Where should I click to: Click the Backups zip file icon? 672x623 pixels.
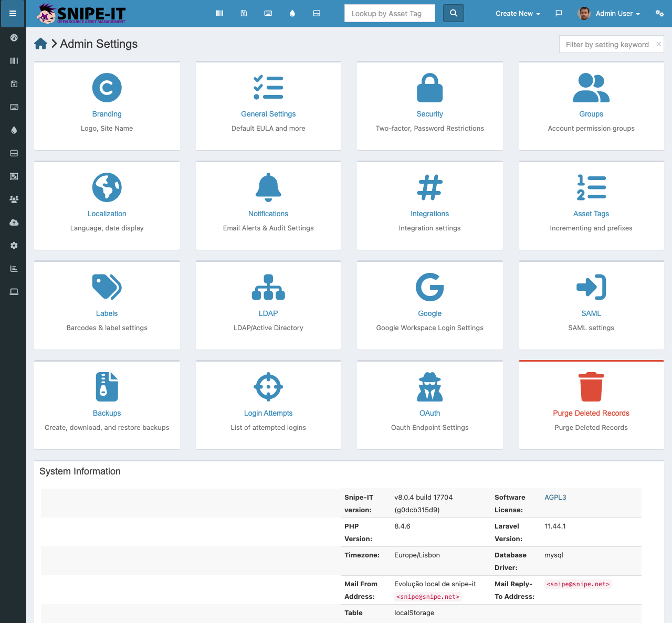(x=107, y=387)
